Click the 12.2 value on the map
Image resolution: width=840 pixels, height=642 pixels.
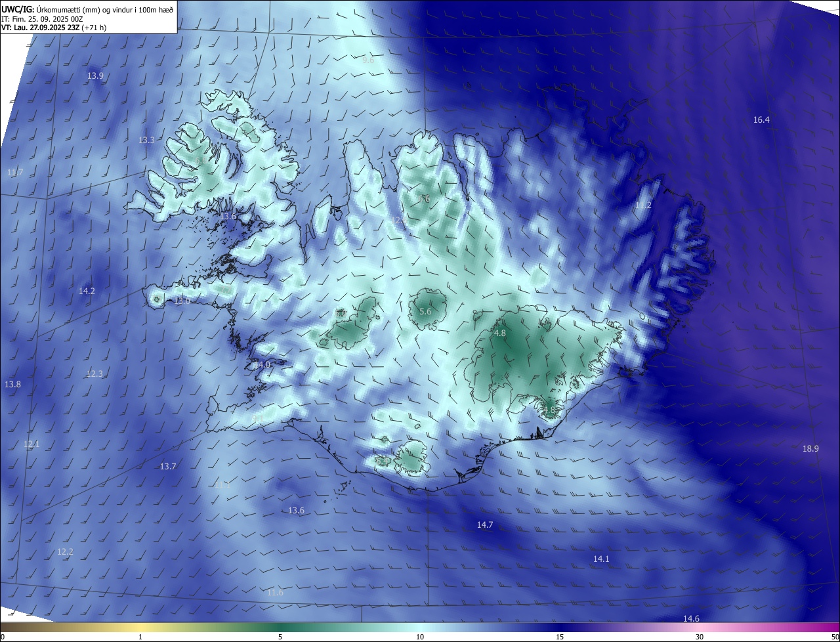tap(65, 552)
